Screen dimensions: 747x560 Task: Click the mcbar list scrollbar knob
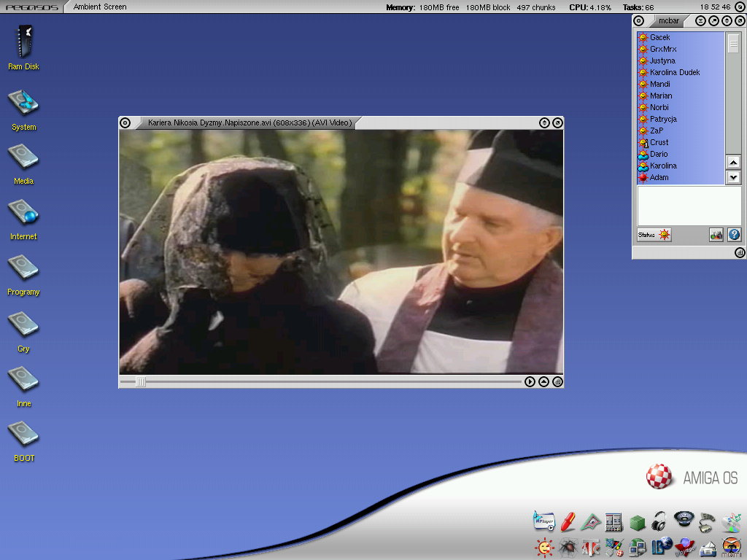point(733,43)
